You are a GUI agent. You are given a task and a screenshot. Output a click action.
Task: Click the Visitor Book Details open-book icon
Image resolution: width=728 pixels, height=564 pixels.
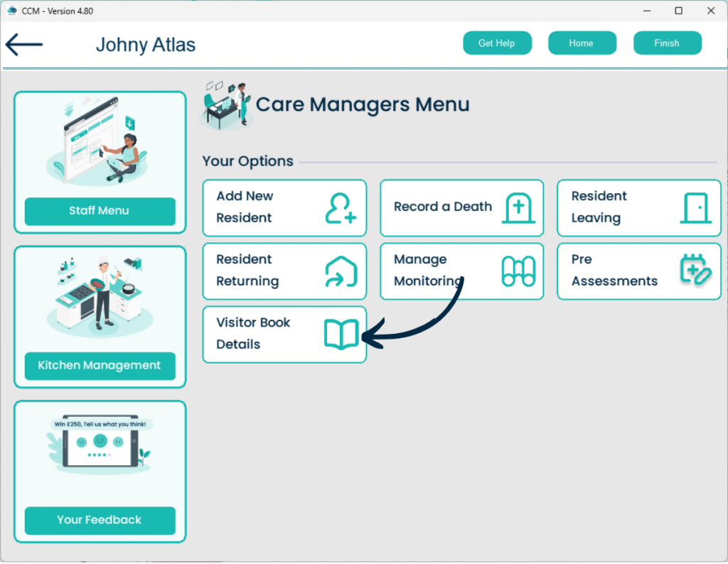[x=341, y=334]
